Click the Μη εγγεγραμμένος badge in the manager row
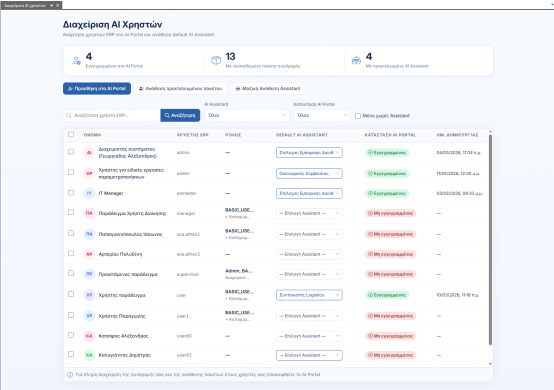The height and width of the screenshot is (390, 554). [390, 213]
